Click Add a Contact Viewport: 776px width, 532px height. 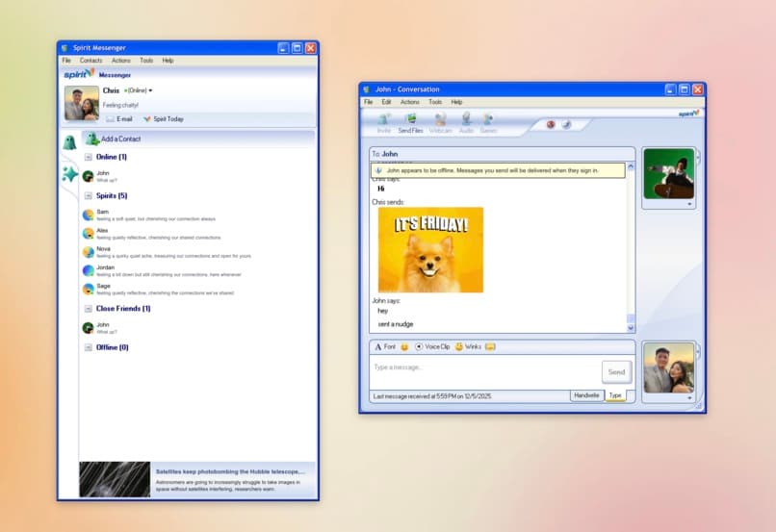pyautogui.click(x=120, y=139)
